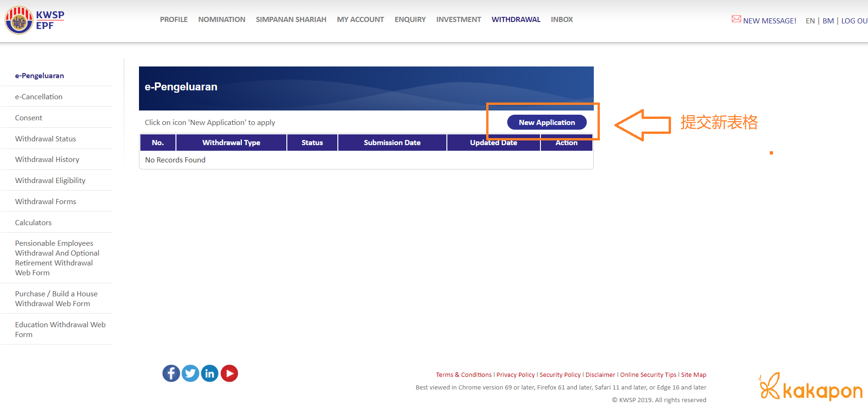868x404 pixels.
Task: Select e-Pengeluaran in the sidebar
Action: (39, 76)
